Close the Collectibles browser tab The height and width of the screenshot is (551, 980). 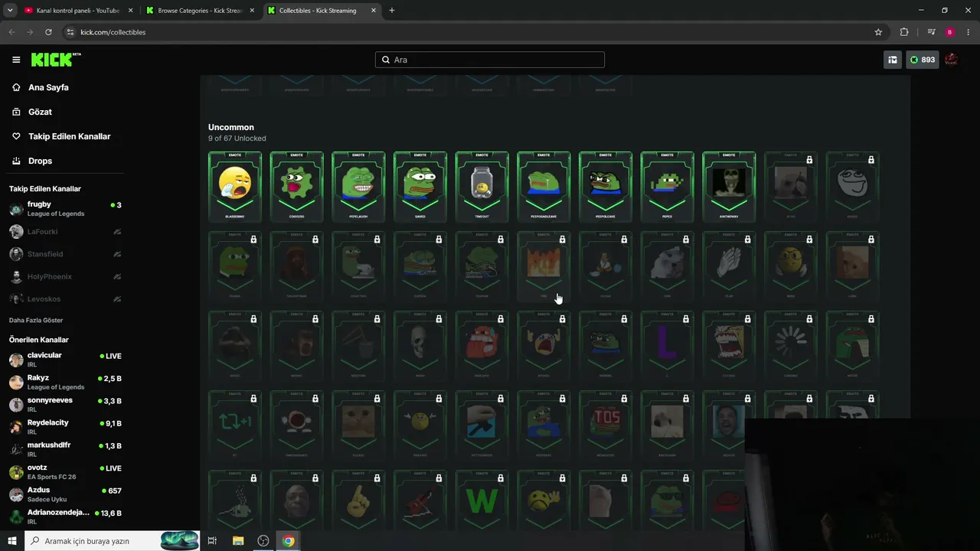(x=373, y=11)
